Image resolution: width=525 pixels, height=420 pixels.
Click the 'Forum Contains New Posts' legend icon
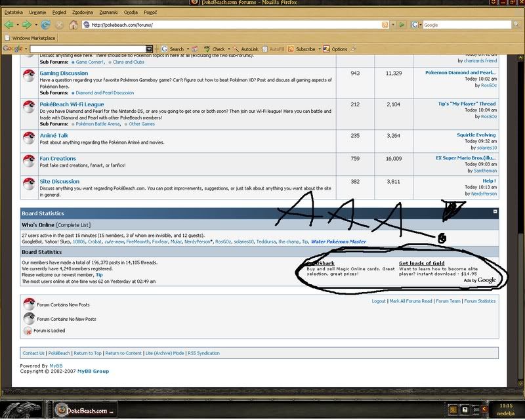coord(29,303)
